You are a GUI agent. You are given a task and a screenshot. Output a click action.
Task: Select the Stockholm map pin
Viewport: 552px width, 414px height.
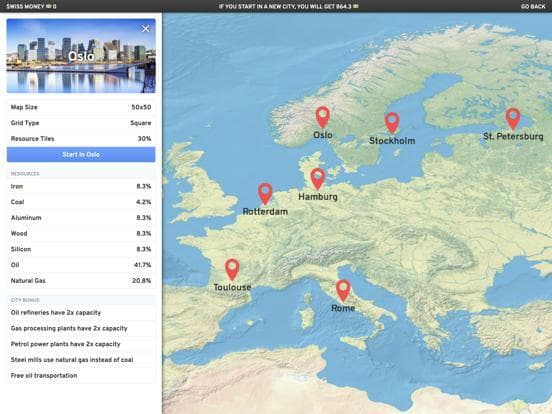click(x=392, y=123)
